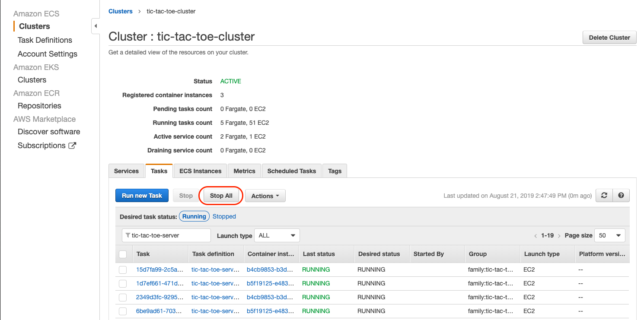Image resolution: width=644 pixels, height=320 pixels.
Task: Open the Actions dropdown menu
Action: point(265,196)
